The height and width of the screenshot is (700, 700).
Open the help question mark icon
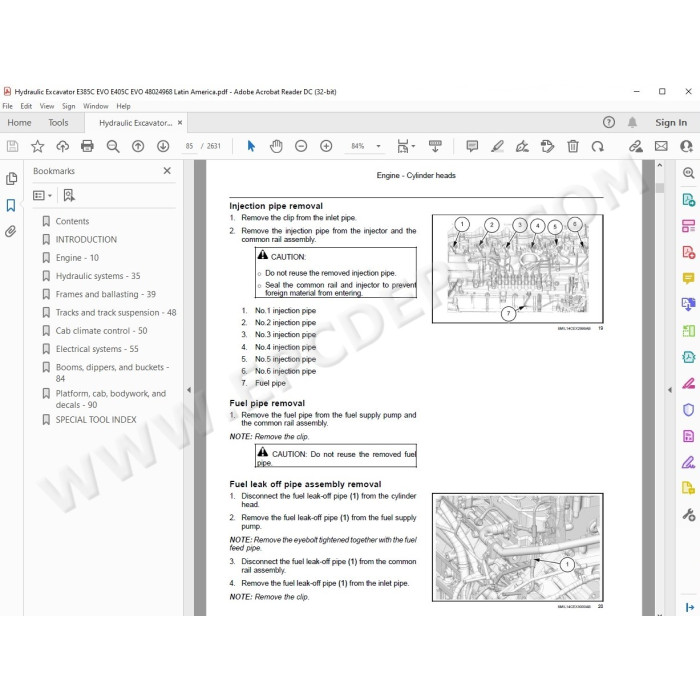point(609,122)
